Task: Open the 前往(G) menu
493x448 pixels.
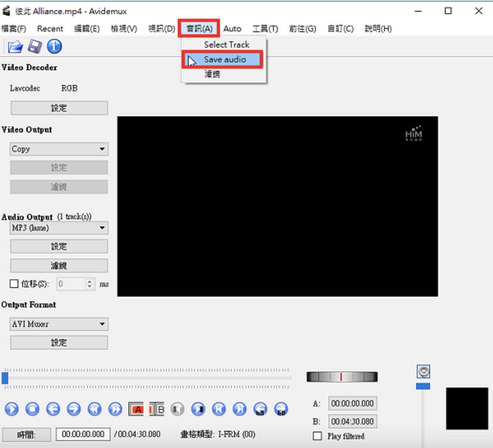Action: (303, 28)
